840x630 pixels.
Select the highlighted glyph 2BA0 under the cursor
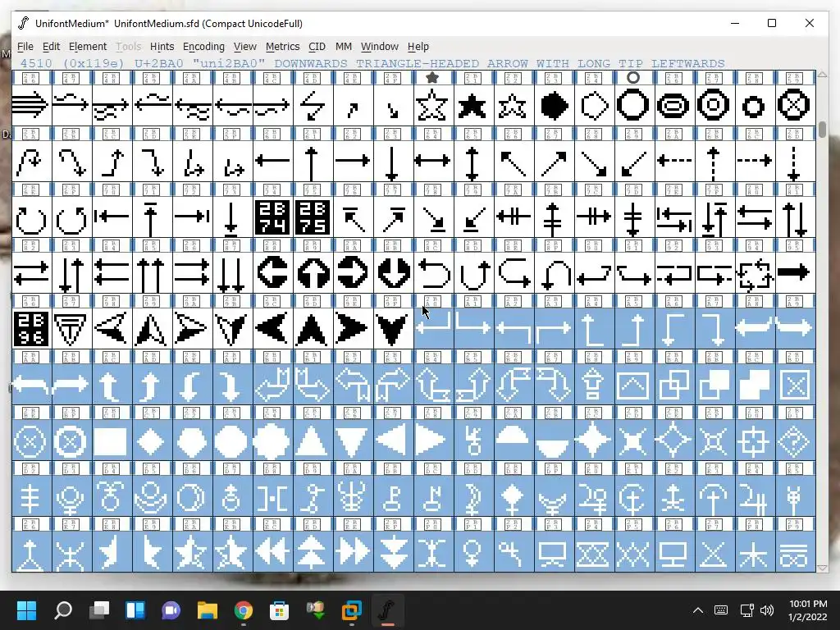point(433,328)
